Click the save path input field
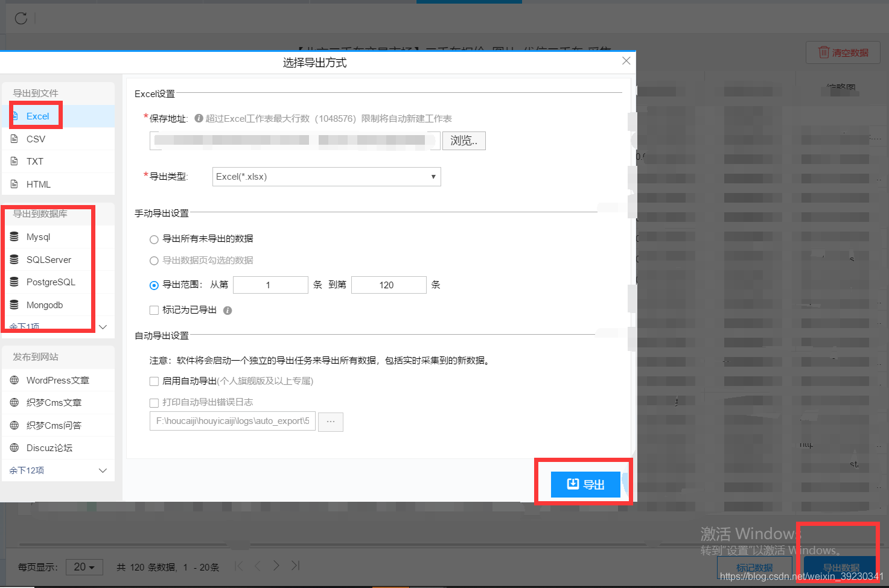The height and width of the screenshot is (588, 889). pyautogui.click(x=295, y=141)
